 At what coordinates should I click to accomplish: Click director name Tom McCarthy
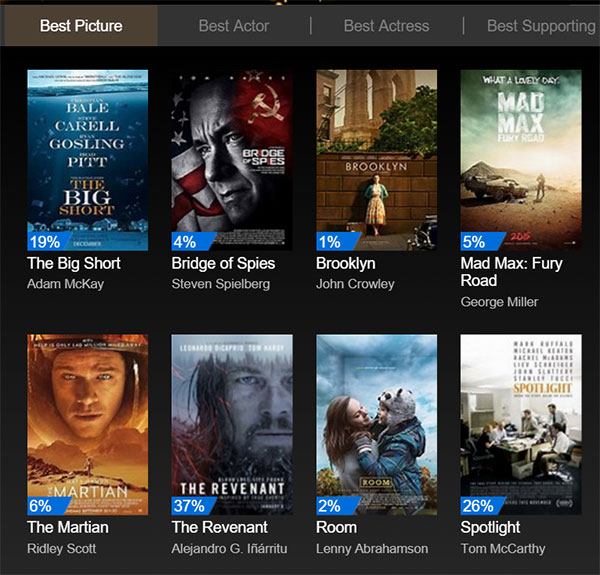pos(503,549)
